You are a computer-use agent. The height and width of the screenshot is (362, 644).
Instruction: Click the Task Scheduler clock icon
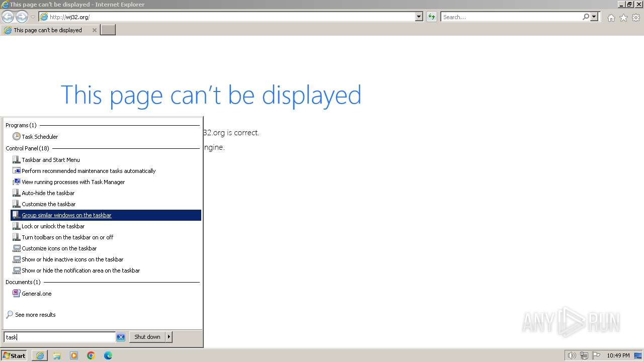17,137
